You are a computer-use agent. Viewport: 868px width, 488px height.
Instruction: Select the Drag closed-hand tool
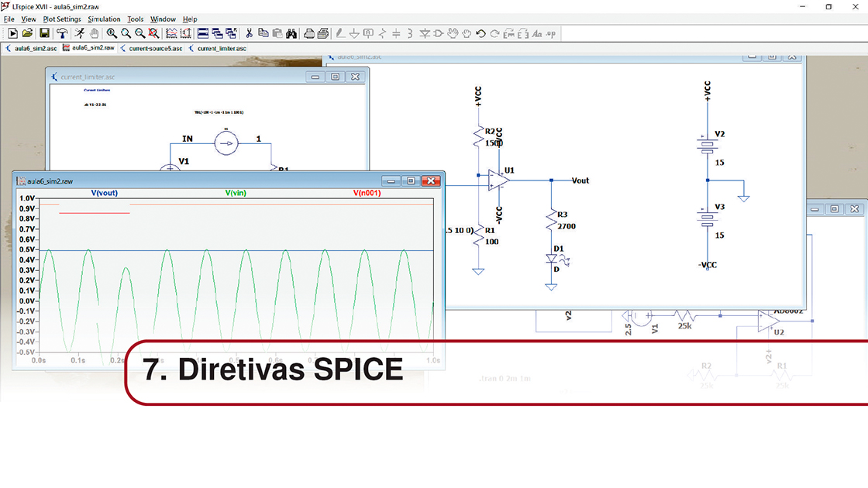pos(467,34)
